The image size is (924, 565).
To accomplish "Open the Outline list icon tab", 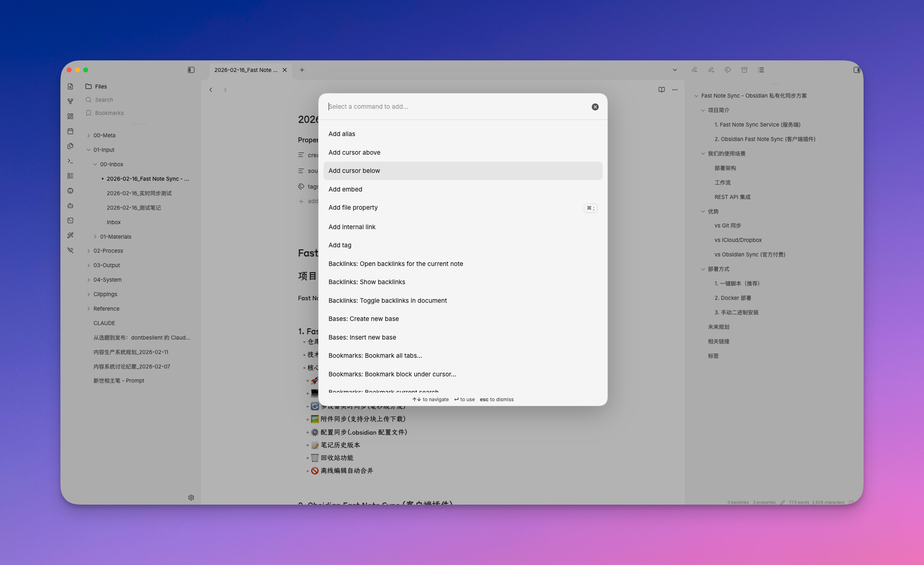I will [761, 70].
